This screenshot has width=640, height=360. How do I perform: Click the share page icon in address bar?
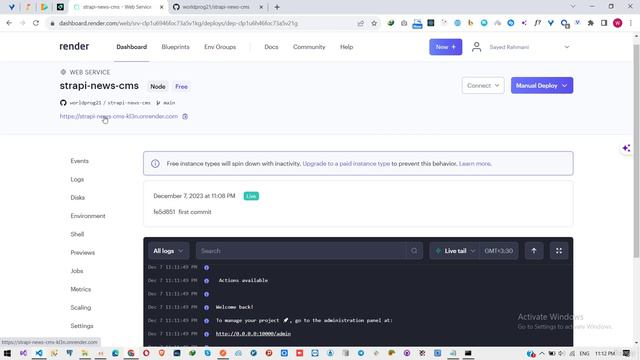coord(360,23)
